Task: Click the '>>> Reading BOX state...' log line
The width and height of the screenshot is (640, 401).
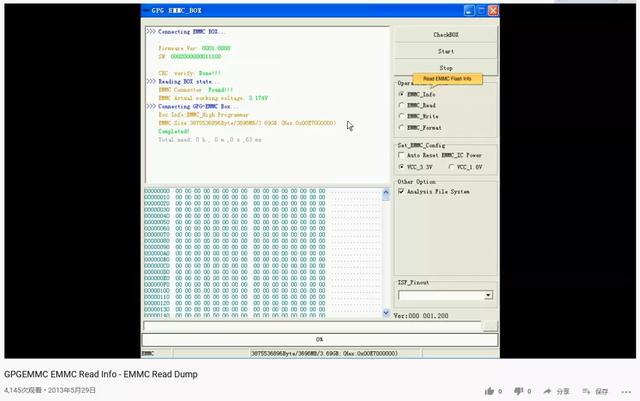Action: point(182,81)
